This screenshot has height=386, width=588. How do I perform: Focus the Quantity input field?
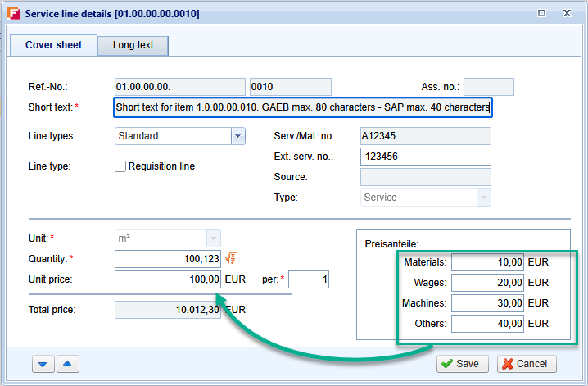click(168, 259)
